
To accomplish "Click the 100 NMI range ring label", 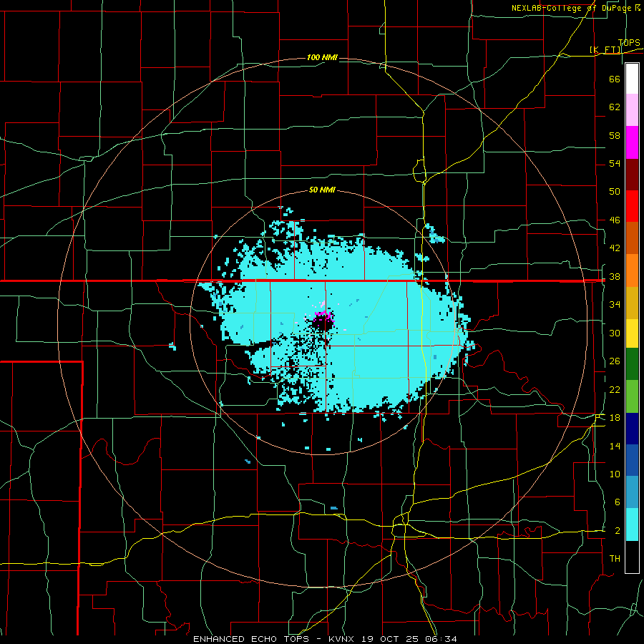I will coord(322,57).
